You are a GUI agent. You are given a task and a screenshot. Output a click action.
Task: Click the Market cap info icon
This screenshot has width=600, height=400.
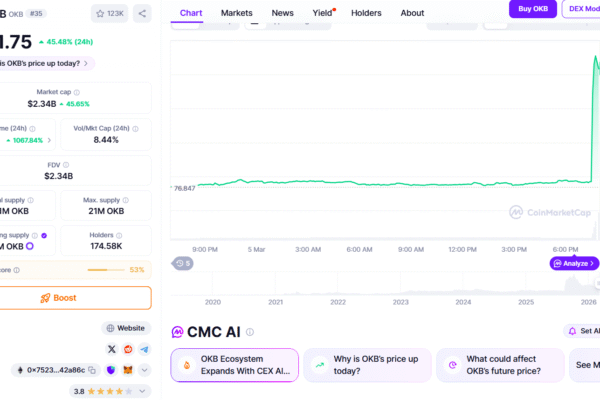[x=76, y=92]
